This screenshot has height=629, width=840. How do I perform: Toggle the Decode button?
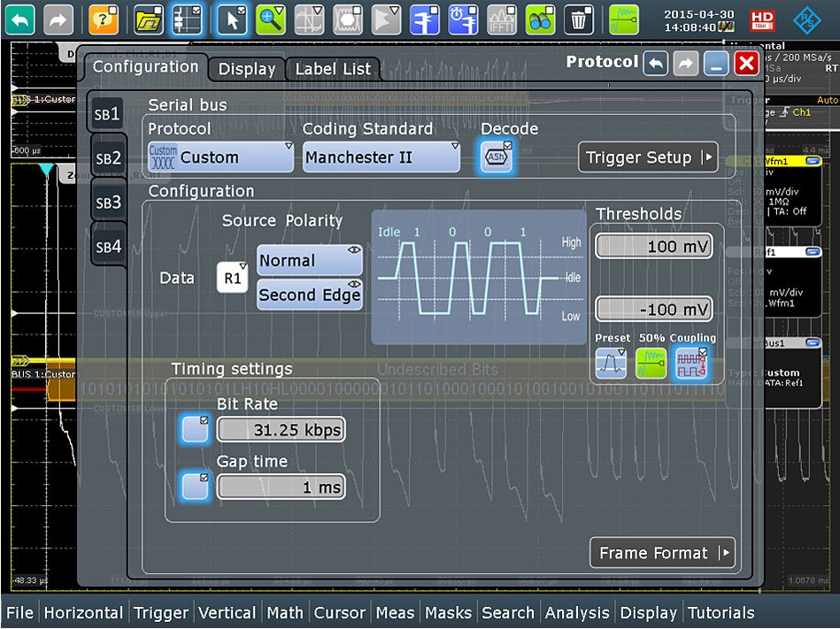497,157
